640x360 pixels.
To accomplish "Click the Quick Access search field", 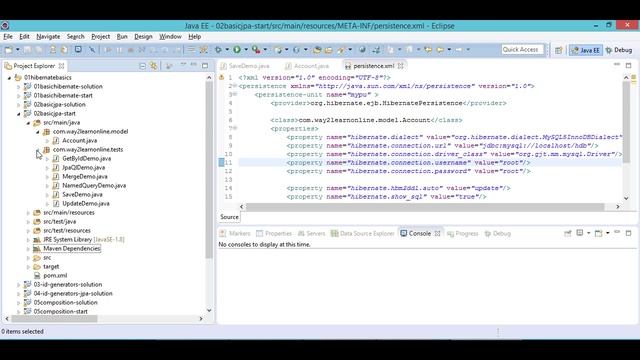I will pyautogui.click(x=522, y=49).
